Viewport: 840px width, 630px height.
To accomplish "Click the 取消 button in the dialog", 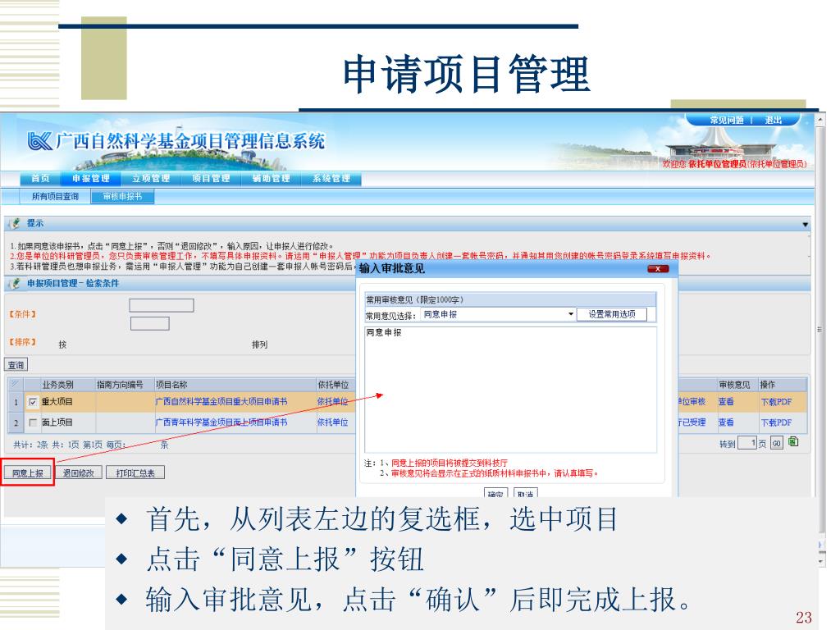I will [526, 493].
